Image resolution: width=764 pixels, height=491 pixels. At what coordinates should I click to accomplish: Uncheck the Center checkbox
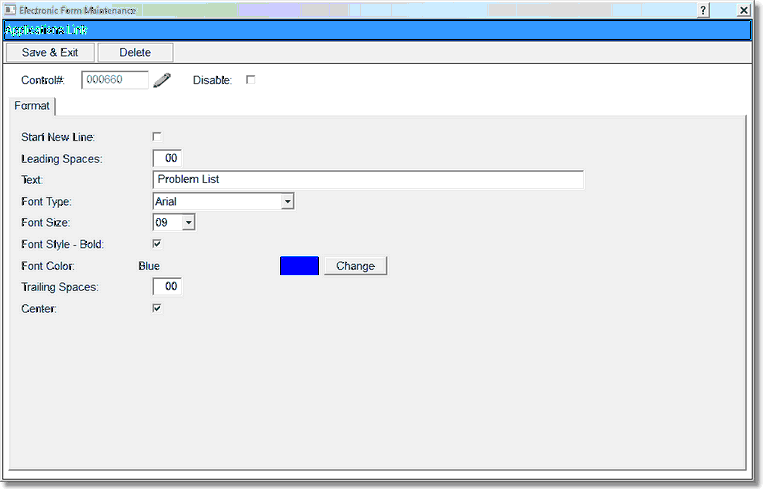coord(157,308)
